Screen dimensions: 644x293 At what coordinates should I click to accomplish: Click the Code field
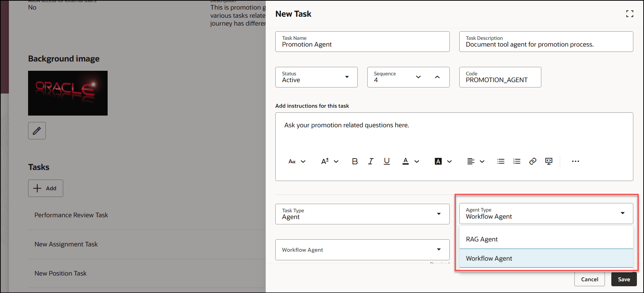(x=500, y=77)
